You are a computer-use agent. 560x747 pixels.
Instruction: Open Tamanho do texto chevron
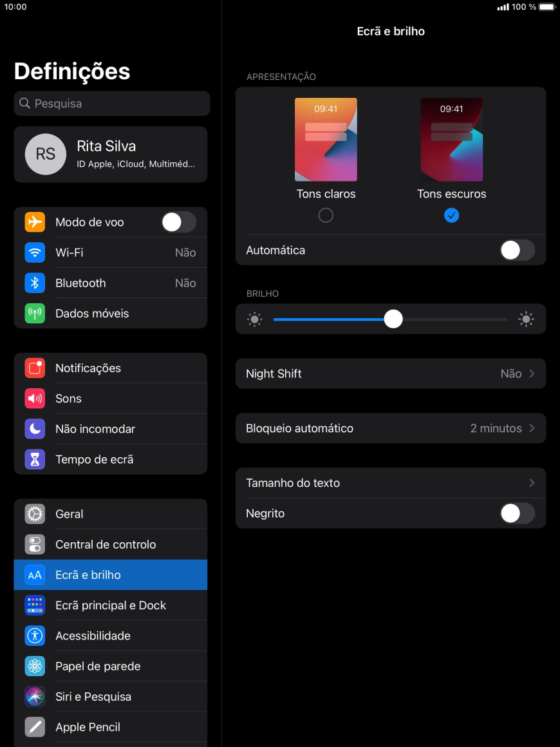(x=532, y=483)
